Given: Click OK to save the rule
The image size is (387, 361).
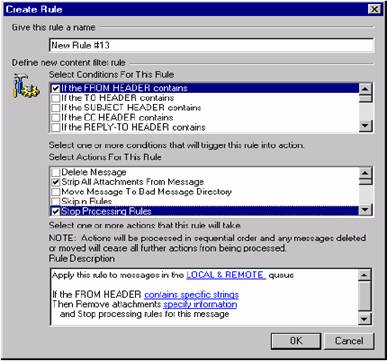Looking at the screenshot, I should pos(296,341).
